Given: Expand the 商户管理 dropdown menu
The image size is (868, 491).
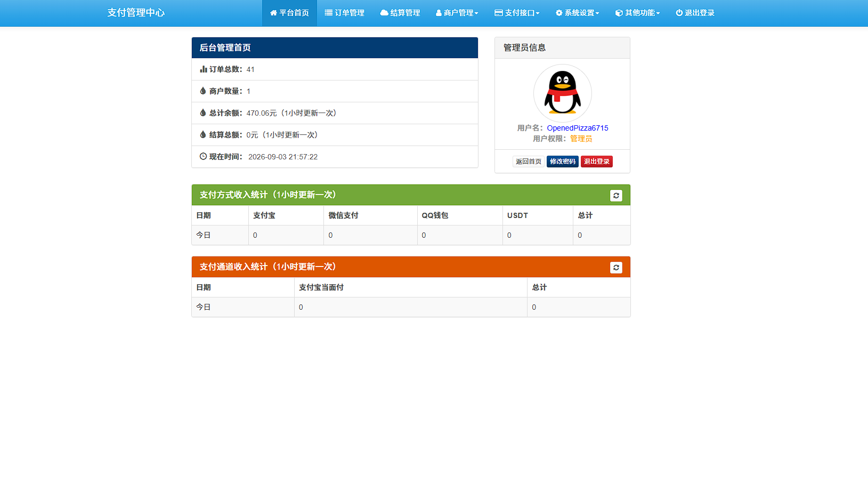Looking at the screenshot, I should tap(457, 13).
